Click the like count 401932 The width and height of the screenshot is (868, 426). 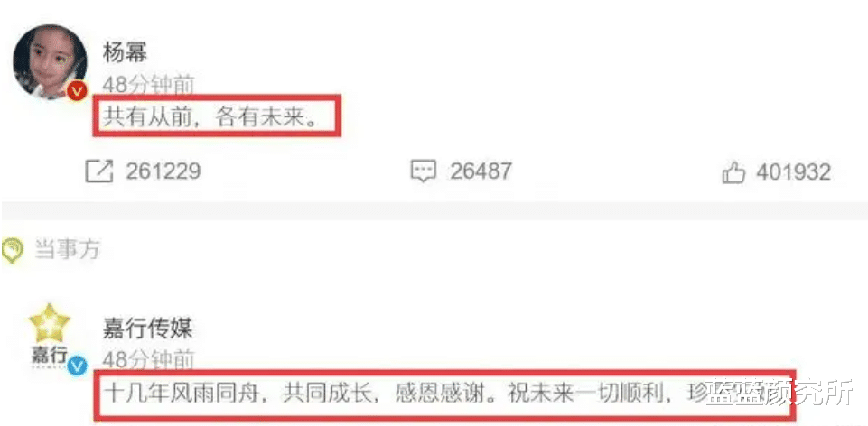point(793,172)
